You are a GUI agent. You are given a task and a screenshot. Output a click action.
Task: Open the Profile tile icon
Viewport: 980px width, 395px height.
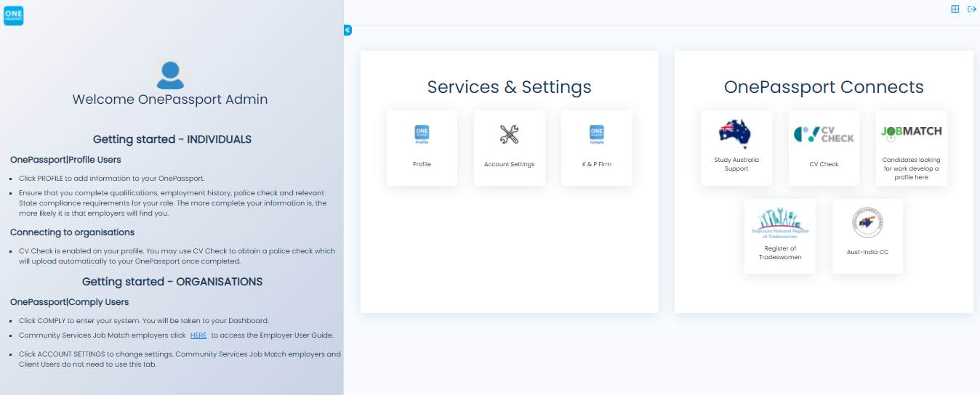tap(422, 134)
